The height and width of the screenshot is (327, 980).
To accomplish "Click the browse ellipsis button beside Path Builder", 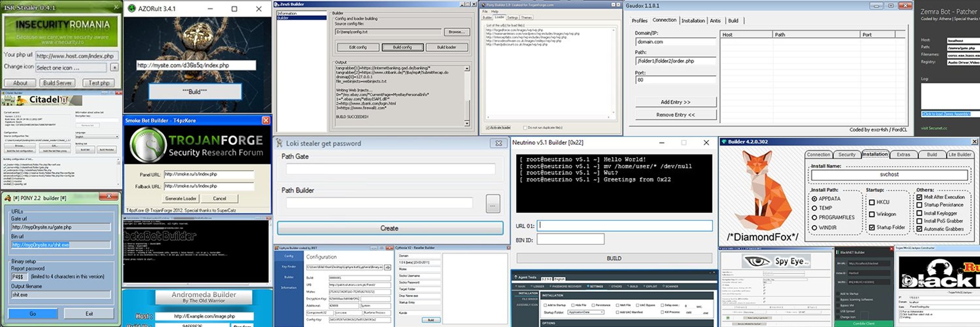I will point(493,204).
